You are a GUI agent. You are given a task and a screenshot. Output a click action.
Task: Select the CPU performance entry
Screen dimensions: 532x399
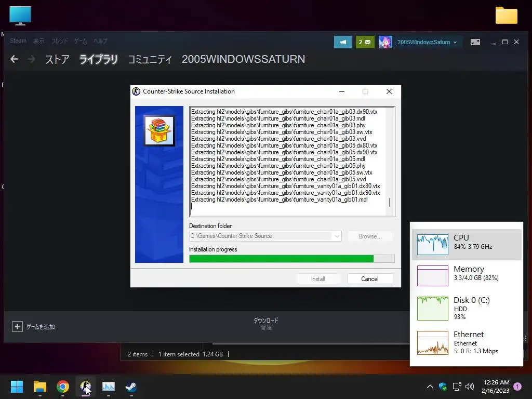point(467,245)
